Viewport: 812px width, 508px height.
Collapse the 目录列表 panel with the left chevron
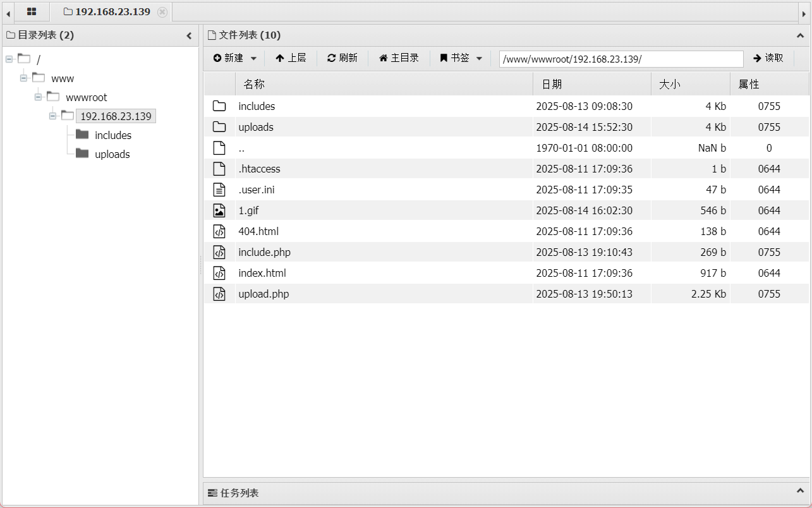coord(188,35)
